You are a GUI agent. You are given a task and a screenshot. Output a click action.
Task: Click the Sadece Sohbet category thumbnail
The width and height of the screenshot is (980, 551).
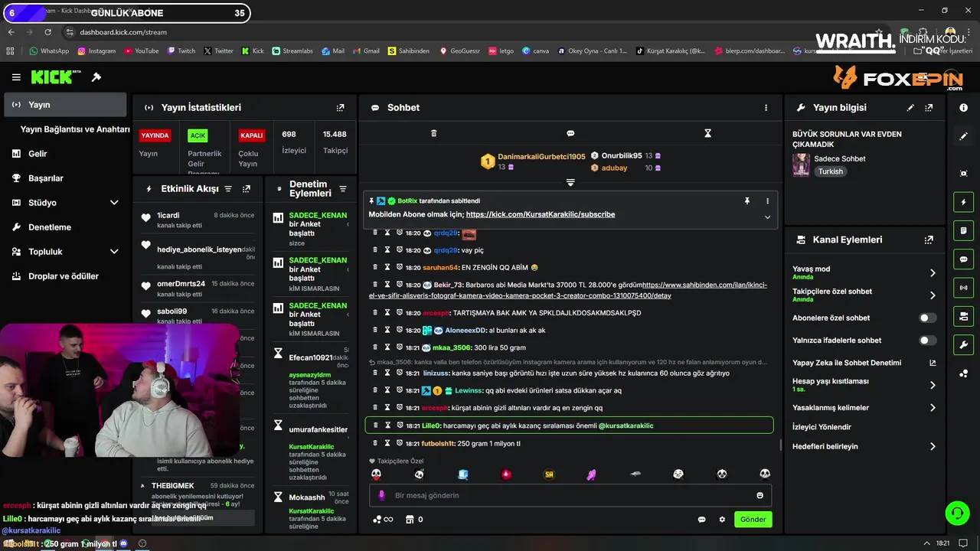[801, 165]
